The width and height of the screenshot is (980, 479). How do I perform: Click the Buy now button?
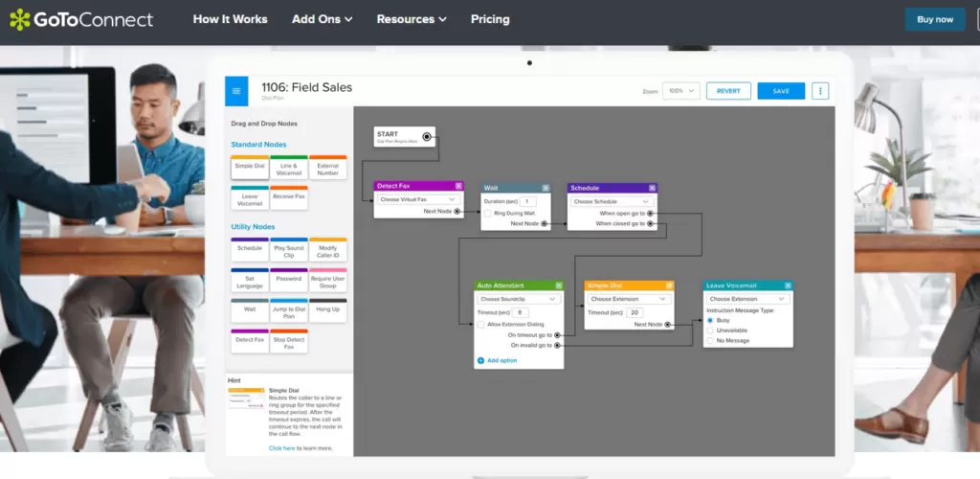pyautogui.click(x=935, y=19)
